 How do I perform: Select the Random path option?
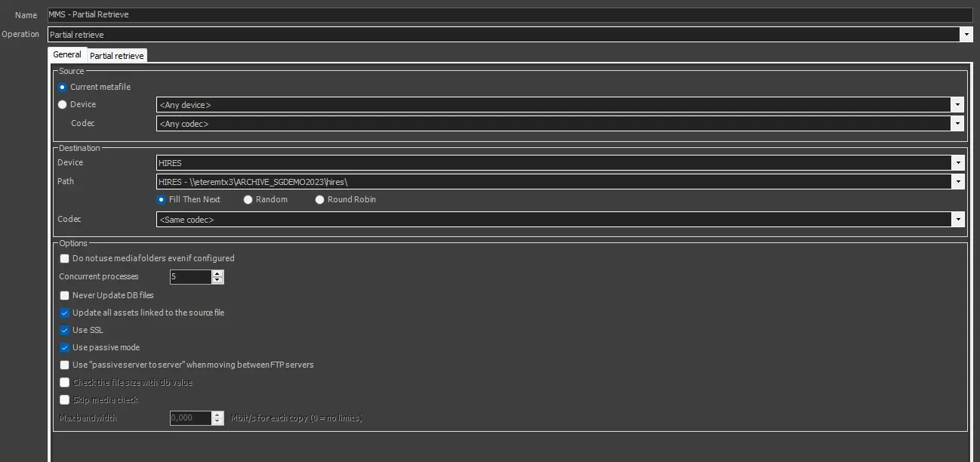coord(248,200)
